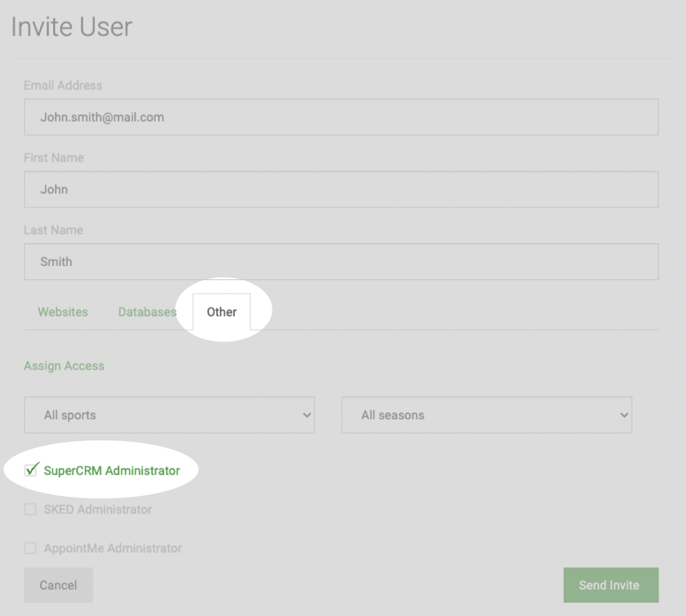This screenshot has width=686, height=616.
Task: Send the invite to the user
Action: (611, 585)
